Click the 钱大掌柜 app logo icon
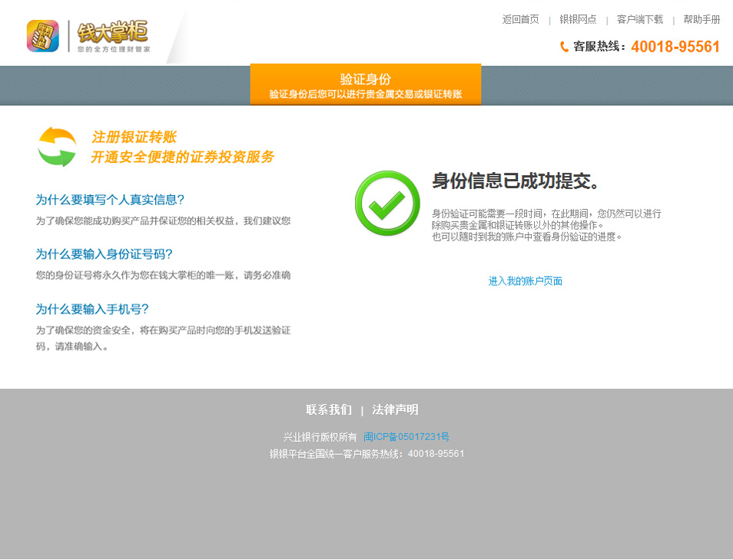The width and height of the screenshot is (733, 560). pos(43,36)
